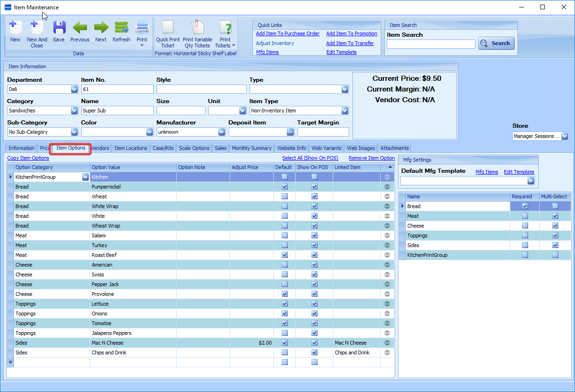The image size is (575, 392).
Task: Open the Department dropdown
Action: [74, 89]
